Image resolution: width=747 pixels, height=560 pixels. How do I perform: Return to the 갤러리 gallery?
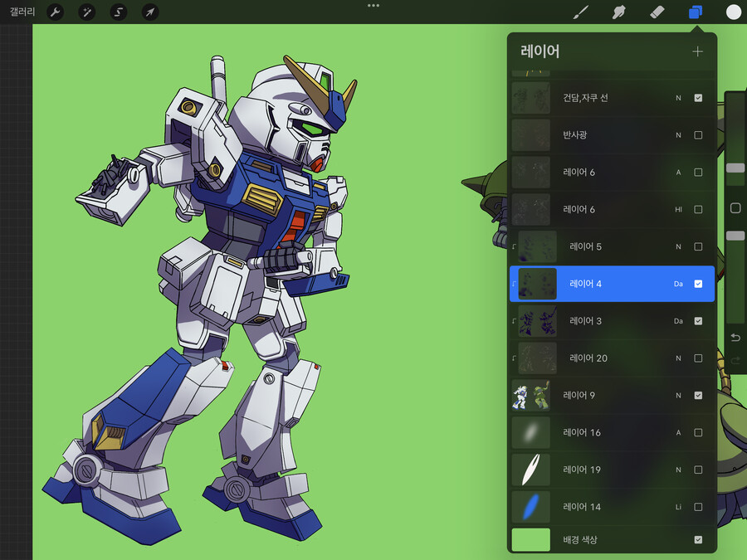click(x=22, y=12)
